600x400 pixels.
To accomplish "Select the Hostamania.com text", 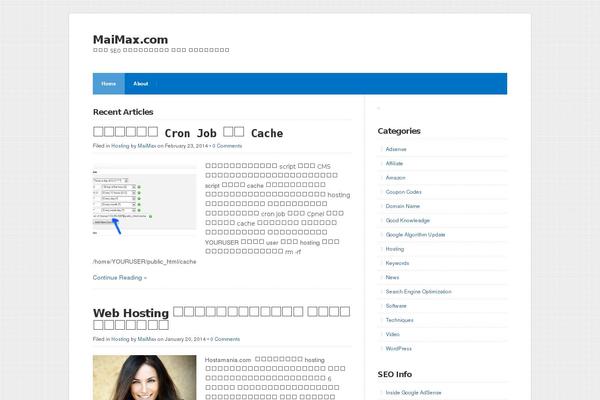I will [x=228, y=360].
